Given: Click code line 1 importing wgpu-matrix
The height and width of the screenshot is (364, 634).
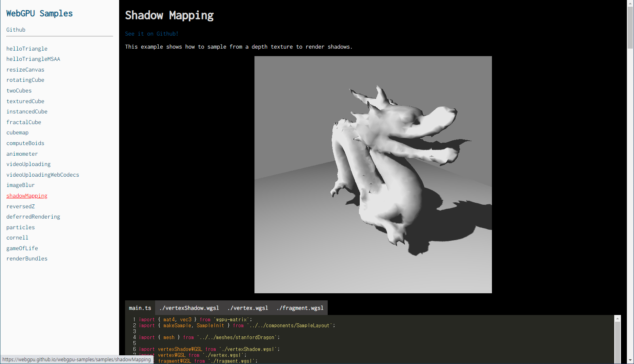Looking at the screenshot, I should pos(196,319).
